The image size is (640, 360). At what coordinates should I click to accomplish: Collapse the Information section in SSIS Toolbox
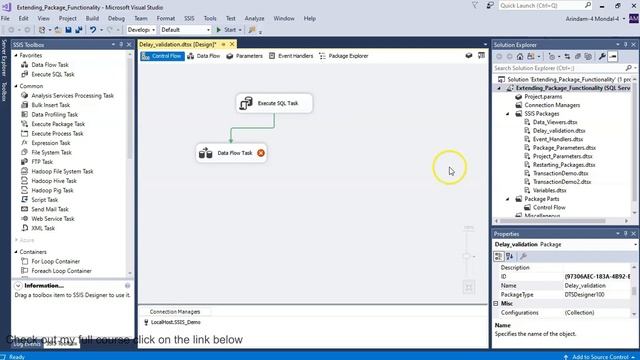click(x=18, y=286)
